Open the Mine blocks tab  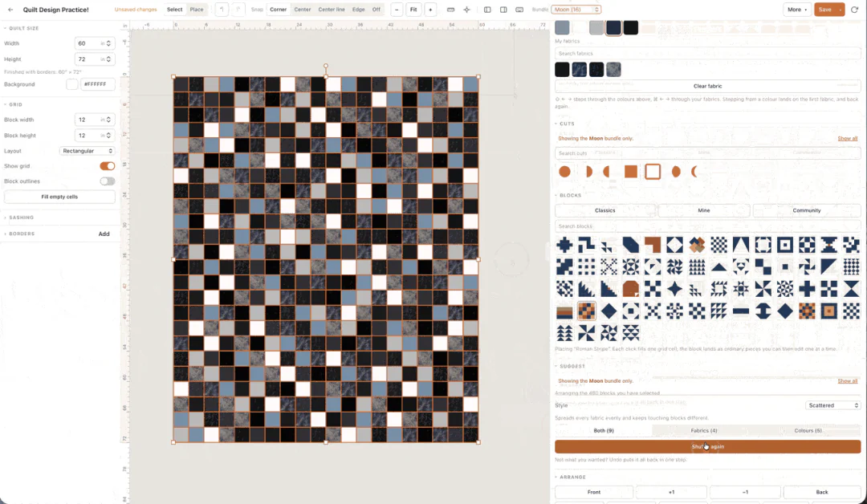(704, 210)
